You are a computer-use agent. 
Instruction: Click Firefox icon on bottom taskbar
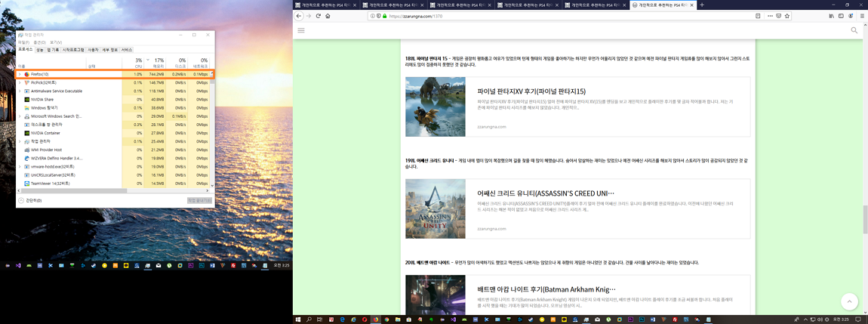click(375, 319)
